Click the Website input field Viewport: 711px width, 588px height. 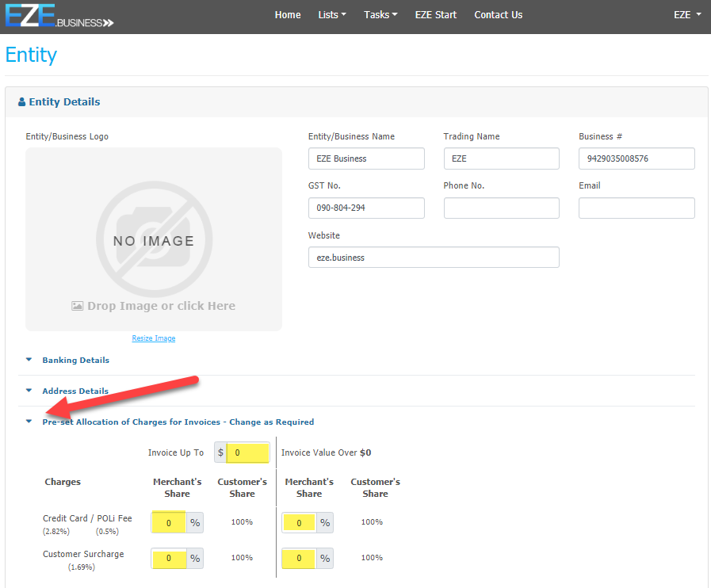(x=434, y=258)
